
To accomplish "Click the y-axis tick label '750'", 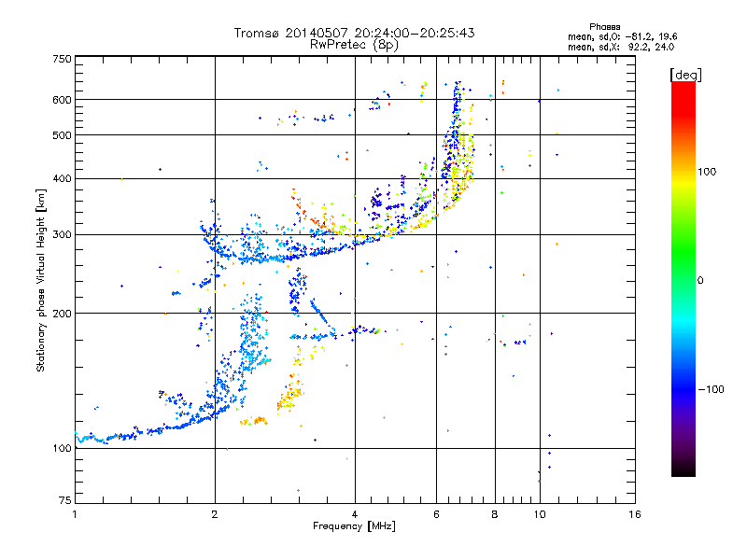I will tap(63, 59).
